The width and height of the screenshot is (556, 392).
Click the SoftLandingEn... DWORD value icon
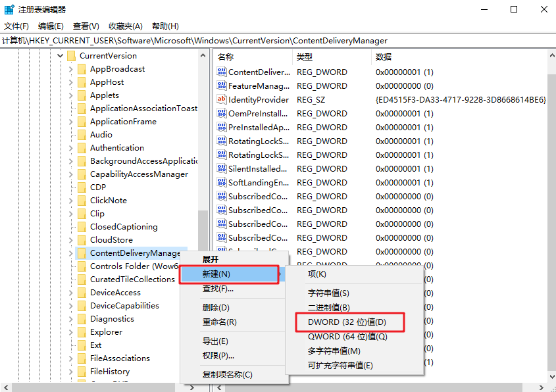[222, 183]
